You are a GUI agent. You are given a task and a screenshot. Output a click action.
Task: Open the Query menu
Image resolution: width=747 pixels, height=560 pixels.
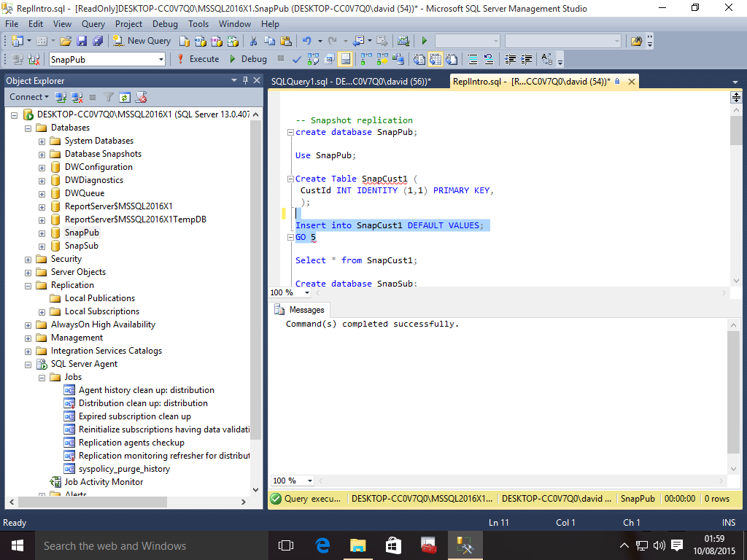point(93,24)
